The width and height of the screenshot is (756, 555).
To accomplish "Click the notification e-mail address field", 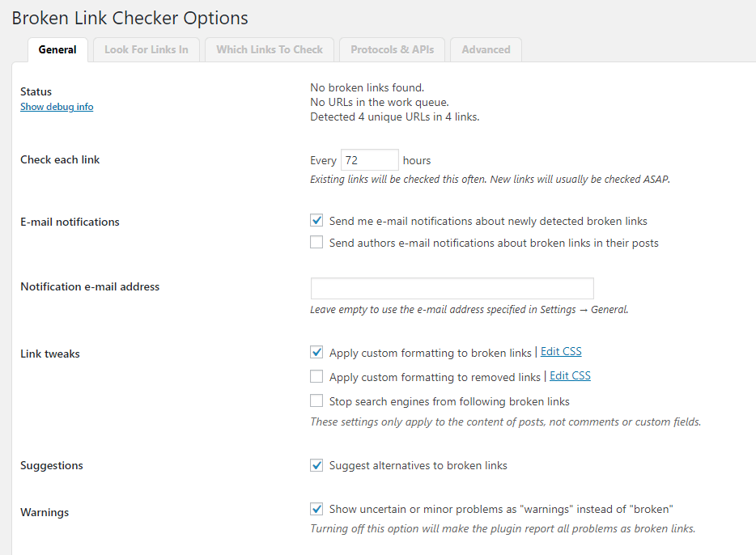I will [x=452, y=289].
